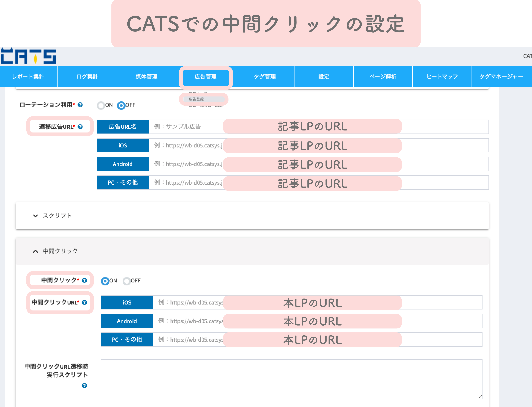Screen dimensions: 532x407
Task: Click the Android field under 中間クリックURL
Action: (318, 321)
